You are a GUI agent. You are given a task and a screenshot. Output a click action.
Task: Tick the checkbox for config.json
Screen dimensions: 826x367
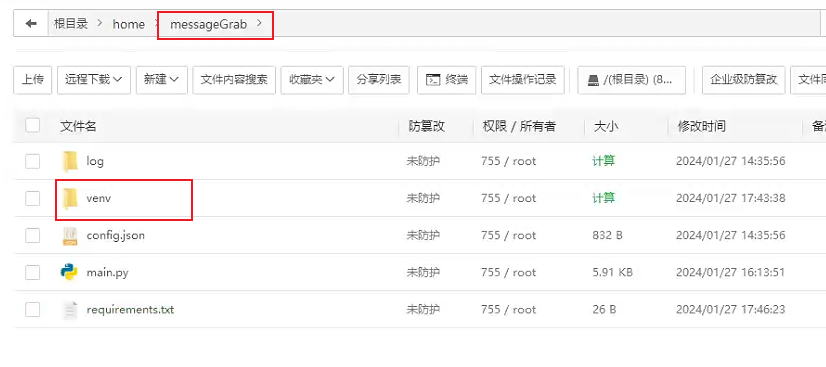tap(33, 235)
